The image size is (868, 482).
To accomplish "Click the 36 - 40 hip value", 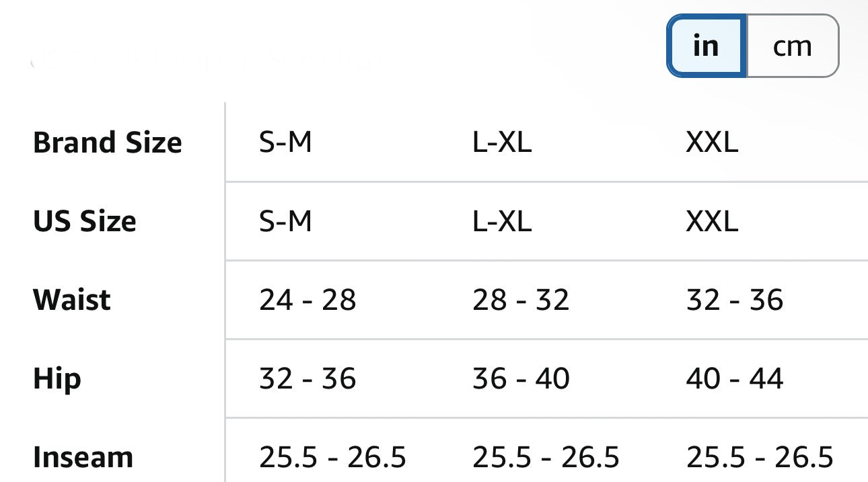I will point(521,378).
